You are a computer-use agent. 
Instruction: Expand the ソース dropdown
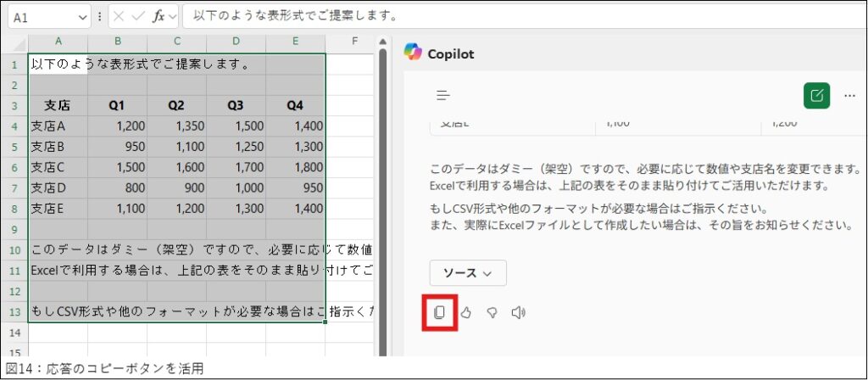point(467,273)
